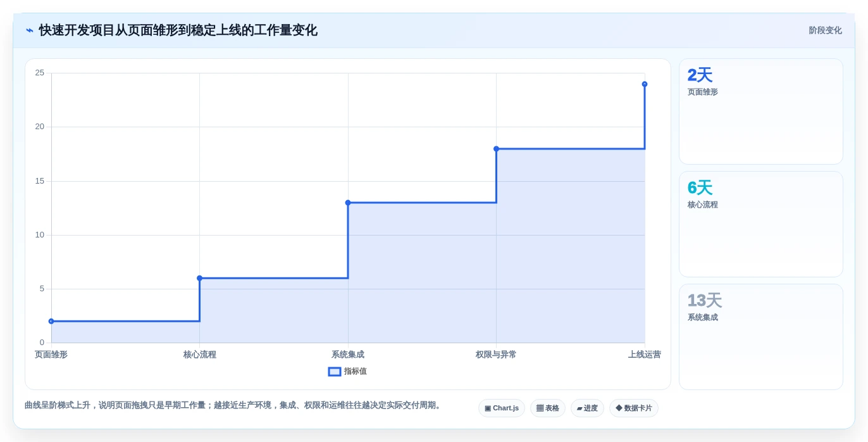The image size is (868, 442).
Task: Click the y-axis value 25
Action: [40, 73]
